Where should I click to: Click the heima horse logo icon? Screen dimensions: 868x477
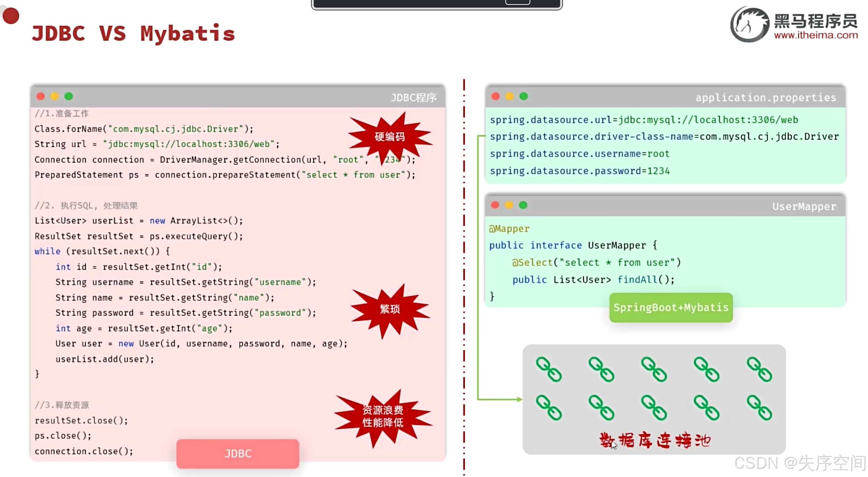coord(750,25)
